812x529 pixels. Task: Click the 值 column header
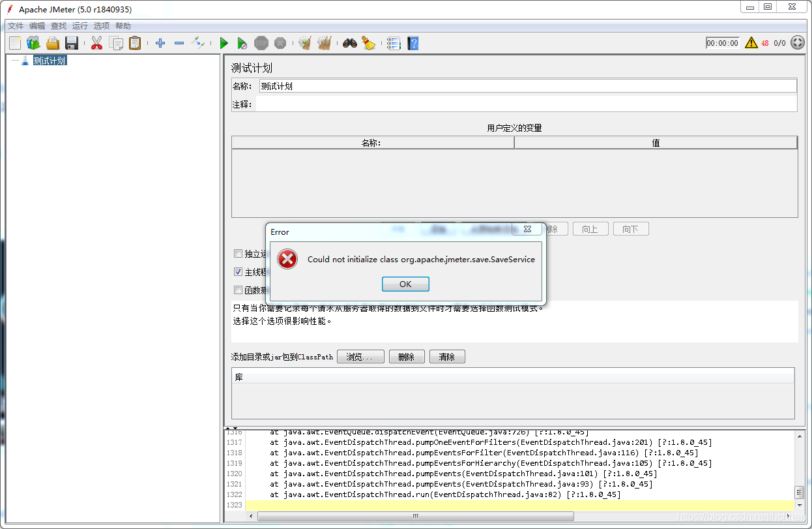point(656,143)
